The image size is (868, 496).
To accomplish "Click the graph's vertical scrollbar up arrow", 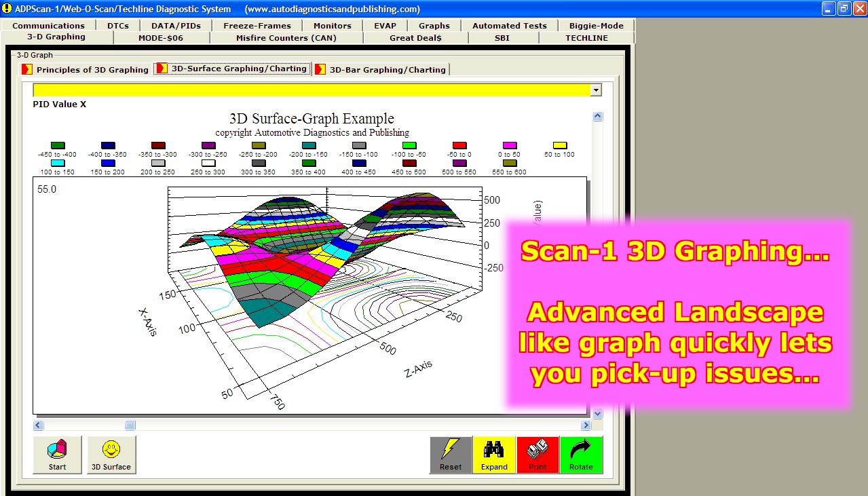I will point(598,117).
